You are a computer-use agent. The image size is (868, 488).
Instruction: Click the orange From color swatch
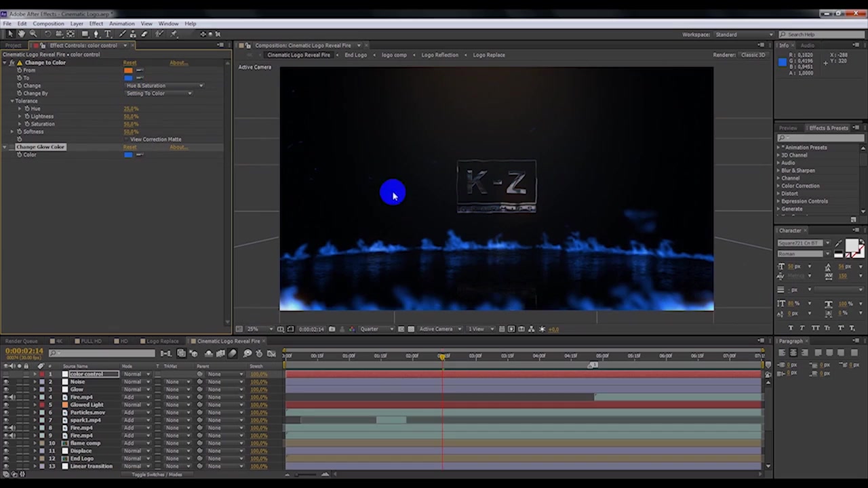pos(128,70)
